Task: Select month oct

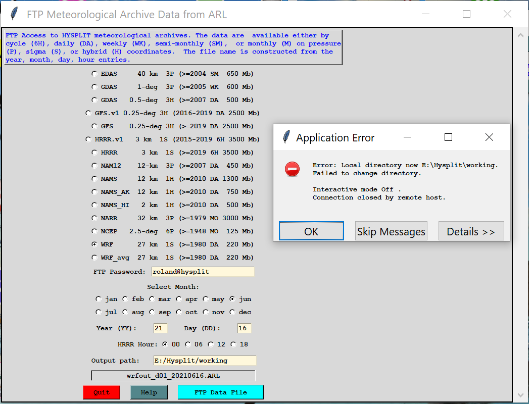Action: click(x=179, y=312)
